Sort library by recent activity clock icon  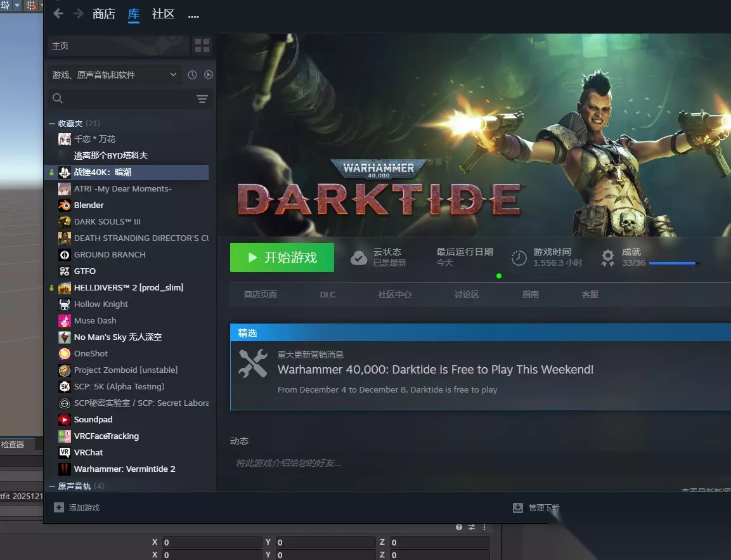[x=192, y=75]
